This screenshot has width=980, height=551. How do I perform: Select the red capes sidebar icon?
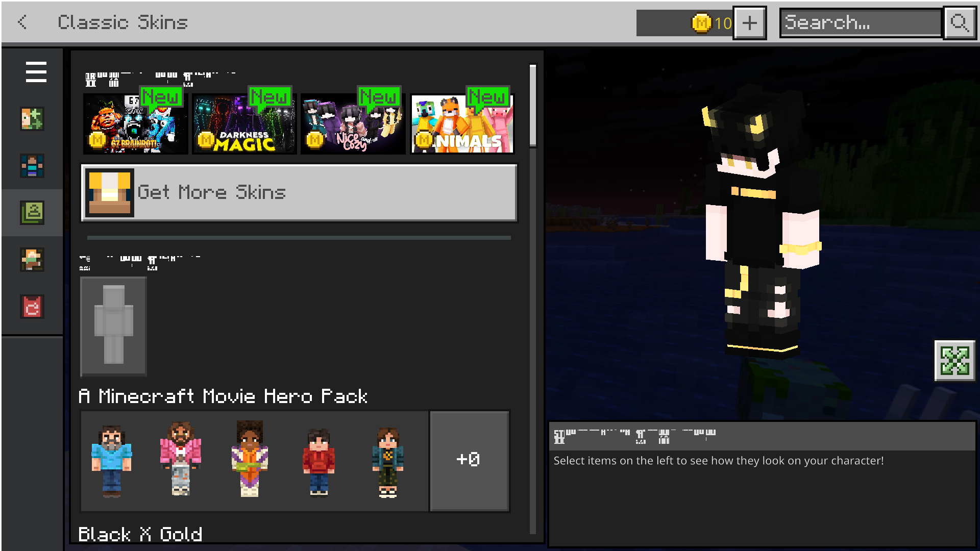[32, 307]
